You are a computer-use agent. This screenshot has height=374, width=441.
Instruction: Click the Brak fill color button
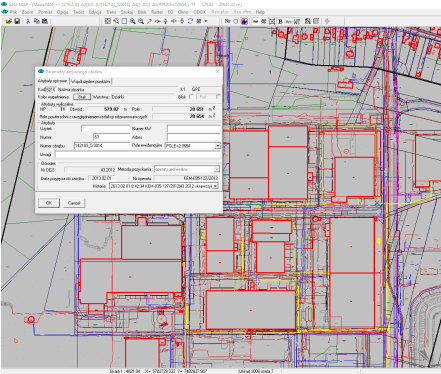tap(82, 97)
